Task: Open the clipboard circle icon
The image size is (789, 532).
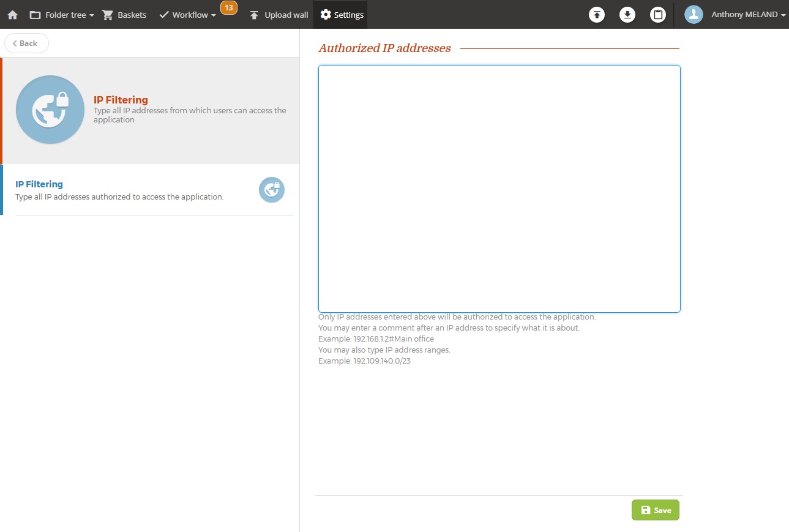Action: tap(658, 15)
